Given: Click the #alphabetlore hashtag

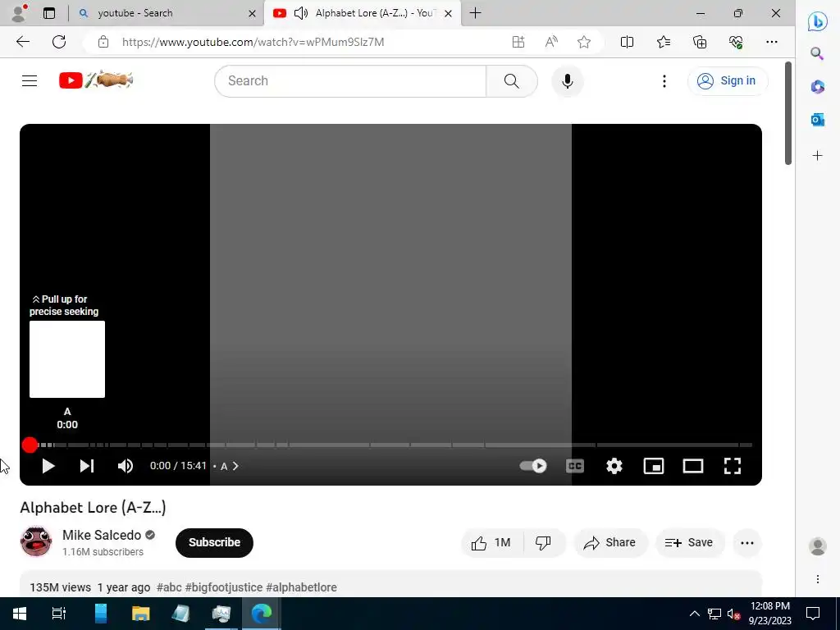Looking at the screenshot, I should [x=302, y=587].
